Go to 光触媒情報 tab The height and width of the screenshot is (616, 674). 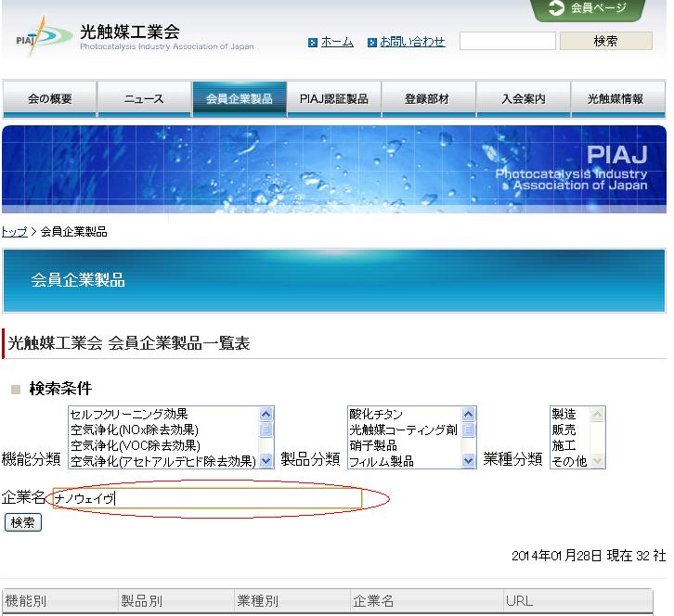click(617, 99)
